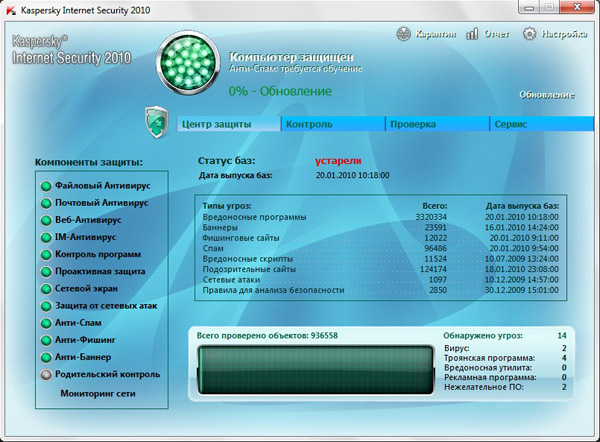Click the Веб-Антивирус status indicator
600x442 pixels.
tap(46, 220)
